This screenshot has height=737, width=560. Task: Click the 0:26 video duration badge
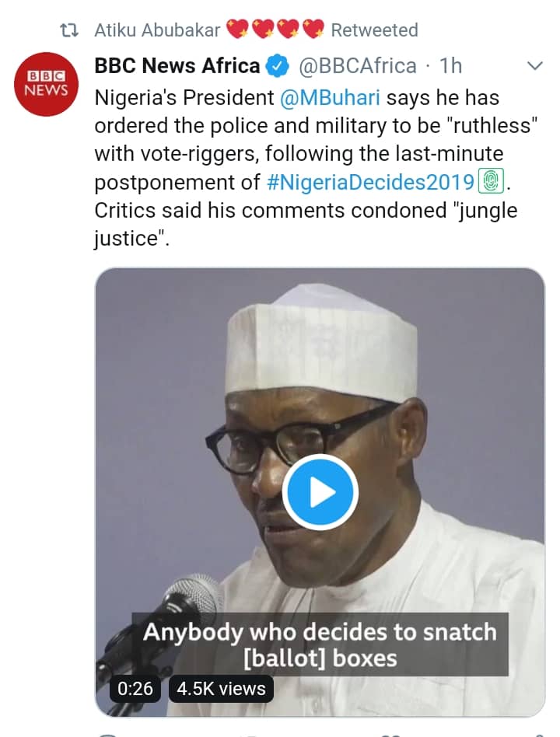(135, 688)
